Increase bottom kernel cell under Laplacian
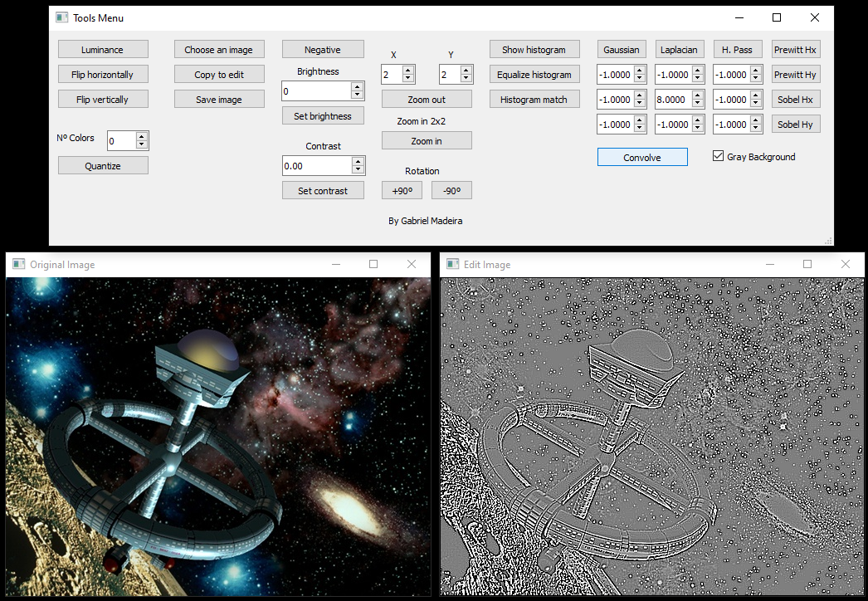Image resolution: width=868 pixels, height=601 pixels. 698,120
